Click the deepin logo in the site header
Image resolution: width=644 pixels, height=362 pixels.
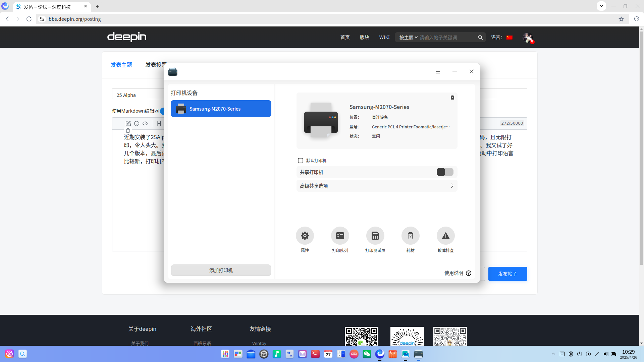pyautogui.click(x=127, y=37)
